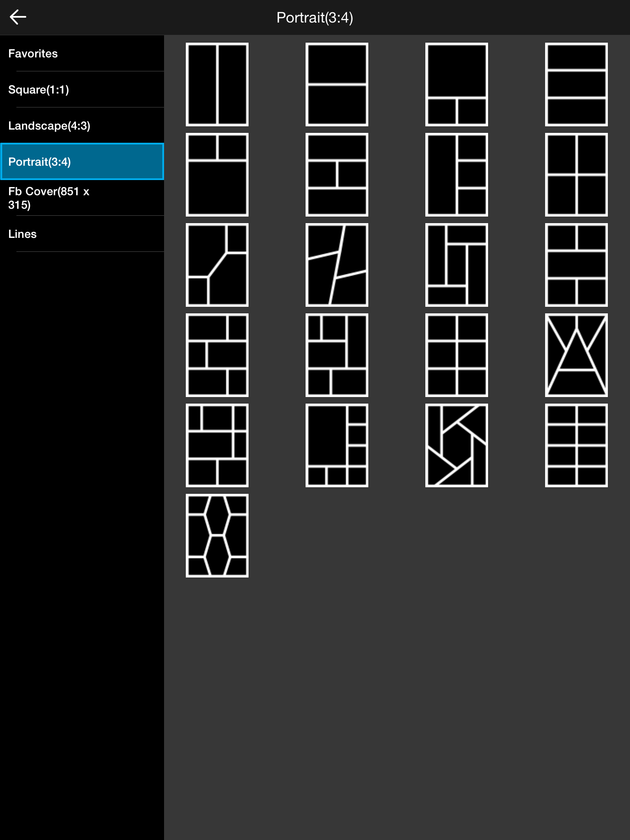Image resolution: width=630 pixels, height=840 pixels.
Task: Choose the pinwheel spiral rectangles layout
Action: click(457, 265)
